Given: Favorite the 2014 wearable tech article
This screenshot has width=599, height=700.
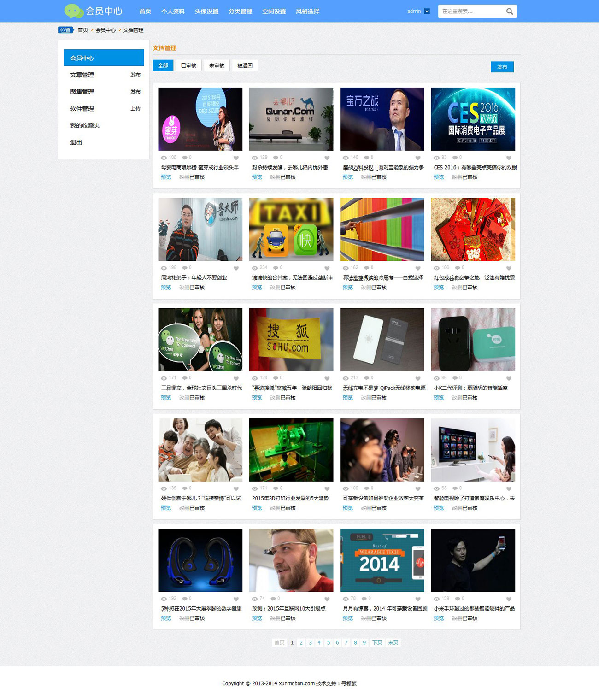Looking at the screenshot, I should point(417,599).
